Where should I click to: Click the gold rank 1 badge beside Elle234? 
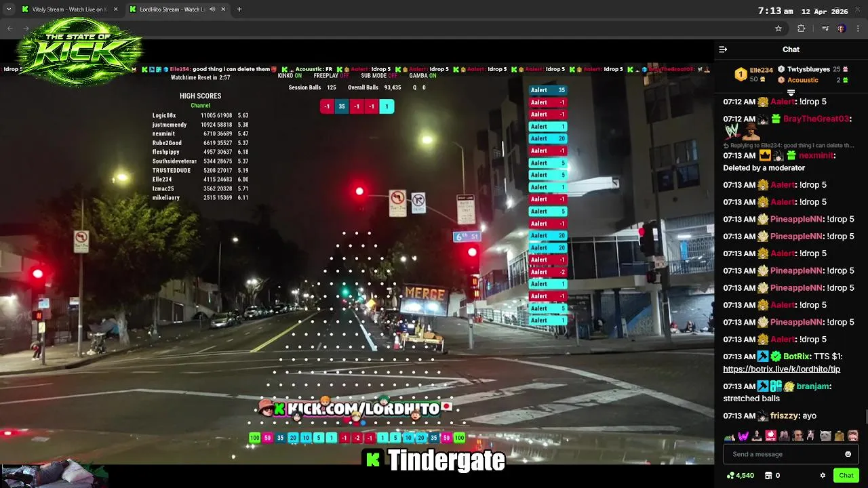point(741,75)
